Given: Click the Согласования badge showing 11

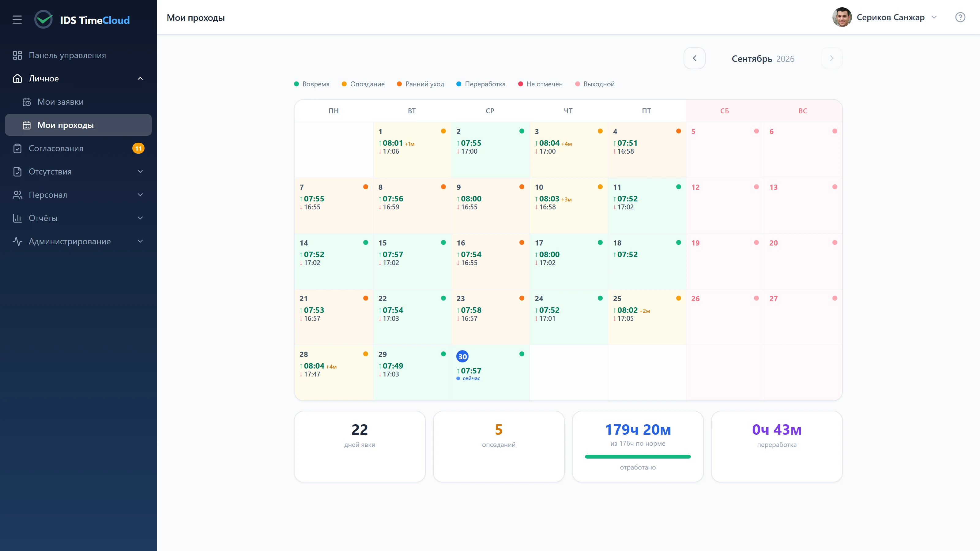Looking at the screenshot, I should tap(138, 148).
